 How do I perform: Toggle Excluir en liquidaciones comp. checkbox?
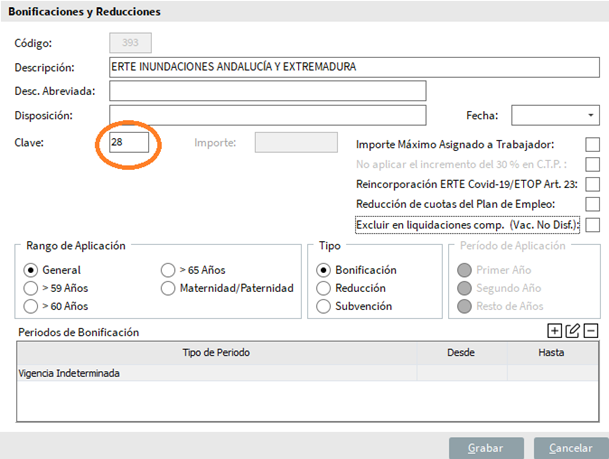coord(592,224)
